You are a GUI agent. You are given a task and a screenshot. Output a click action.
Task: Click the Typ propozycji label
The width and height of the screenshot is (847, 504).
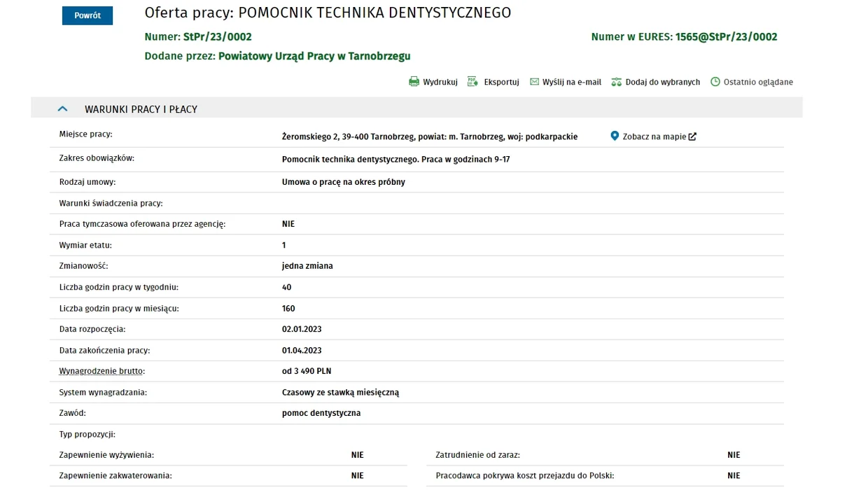point(87,434)
